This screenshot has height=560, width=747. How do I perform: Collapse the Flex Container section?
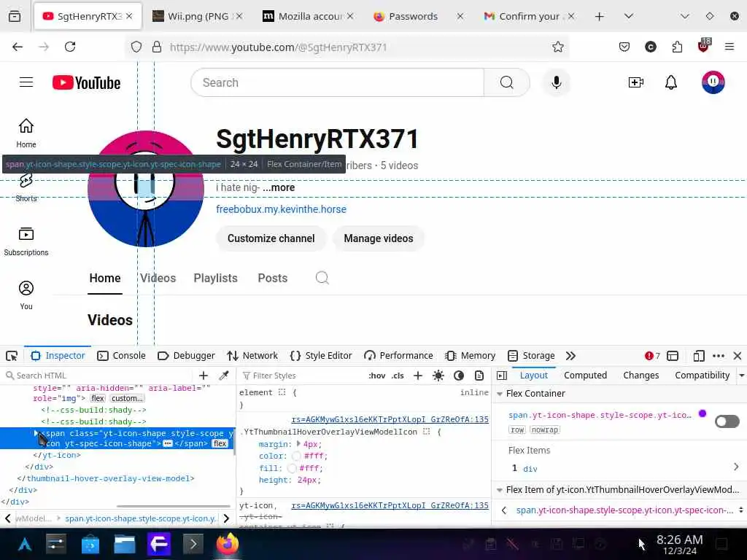point(500,394)
